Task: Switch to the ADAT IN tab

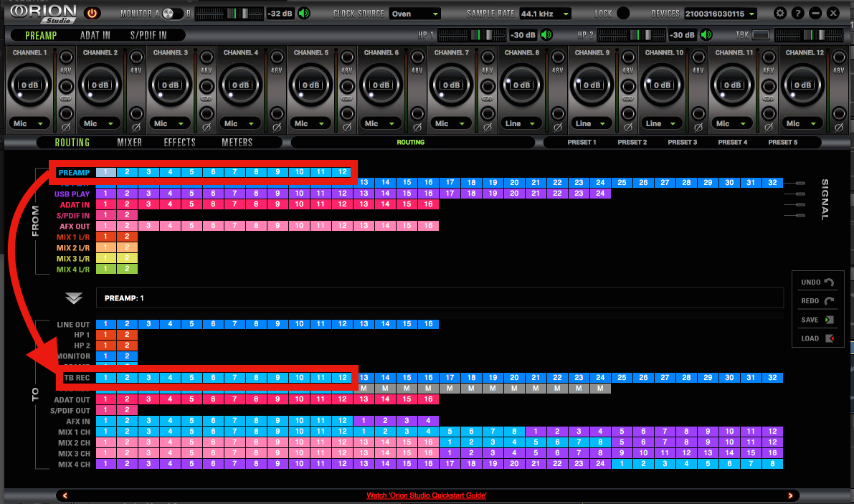Action: click(x=95, y=35)
